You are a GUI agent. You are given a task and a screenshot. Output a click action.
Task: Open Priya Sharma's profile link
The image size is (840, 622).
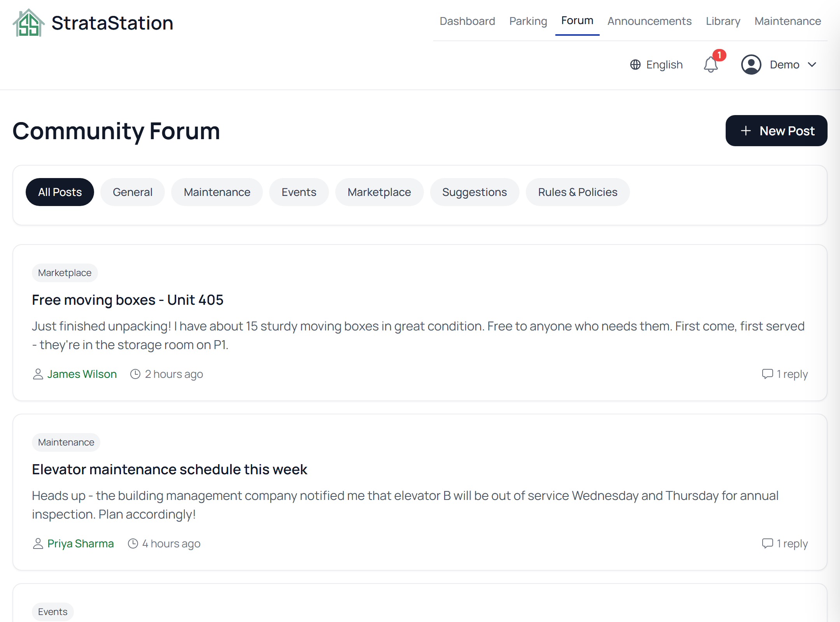point(80,543)
